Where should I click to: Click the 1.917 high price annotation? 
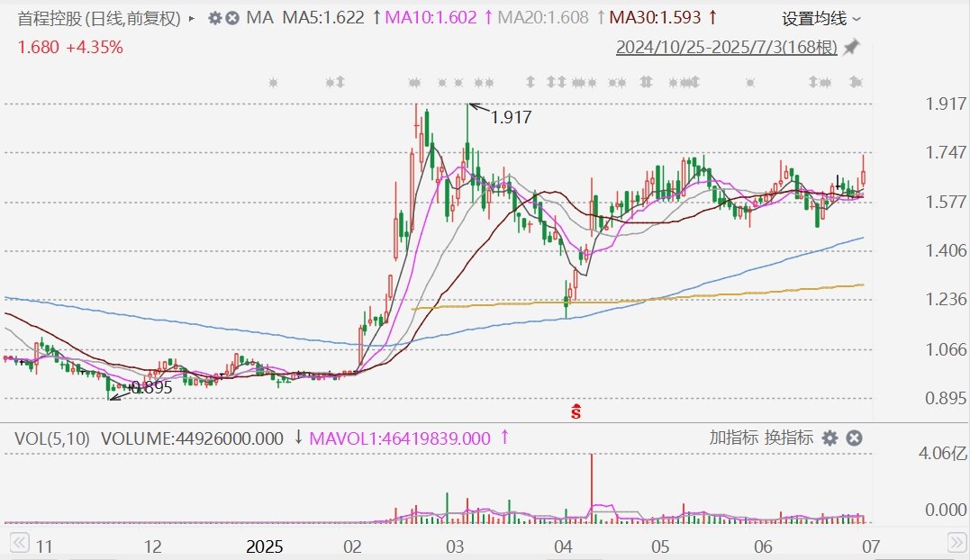(x=511, y=117)
